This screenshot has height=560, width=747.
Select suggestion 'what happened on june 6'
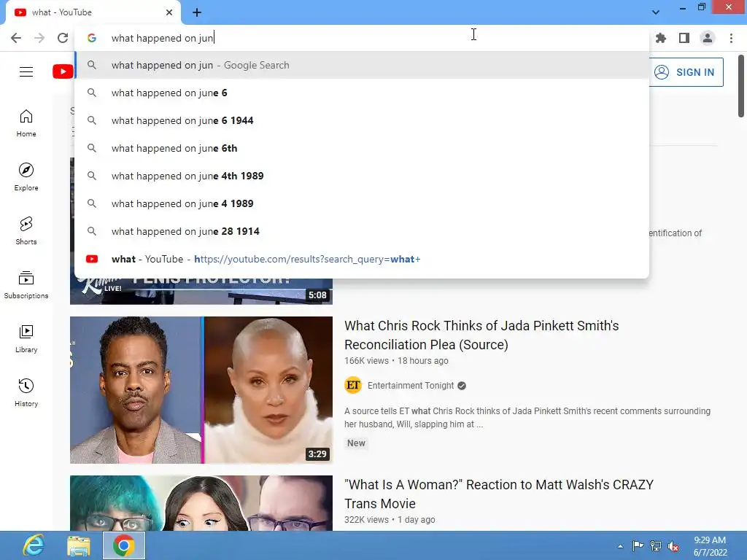pyautogui.click(x=362, y=93)
